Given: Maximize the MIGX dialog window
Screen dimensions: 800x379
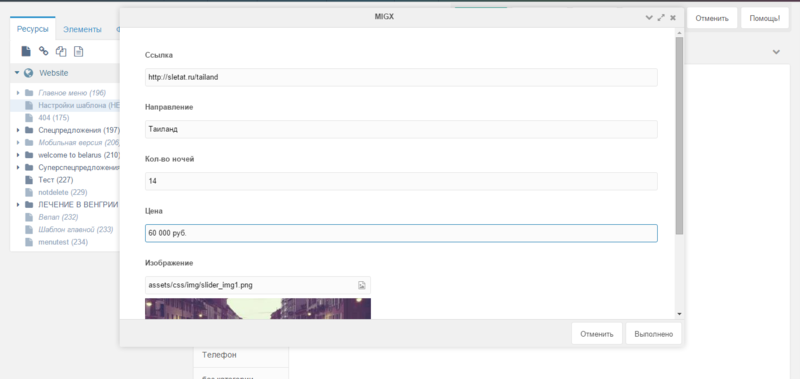Looking at the screenshot, I should click(x=661, y=17).
